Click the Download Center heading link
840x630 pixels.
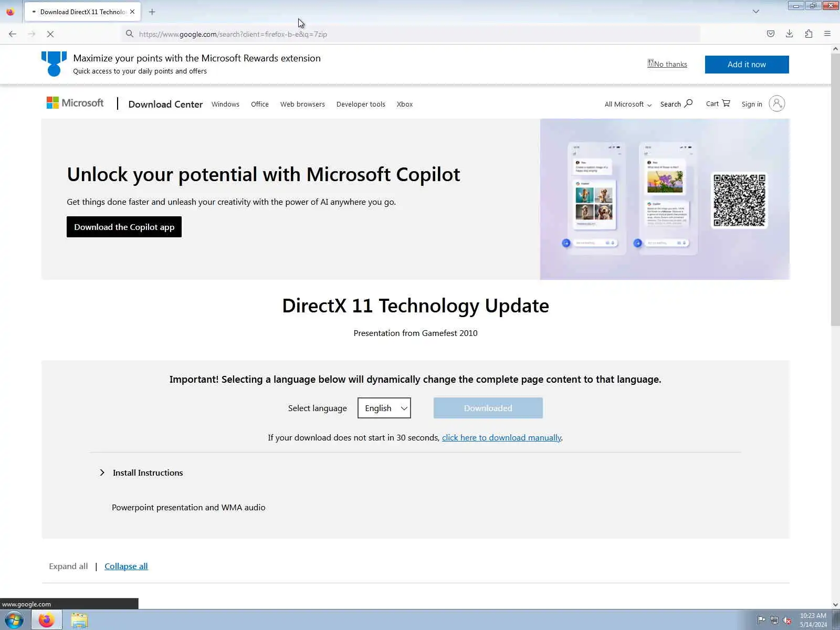click(x=165, y=104)
